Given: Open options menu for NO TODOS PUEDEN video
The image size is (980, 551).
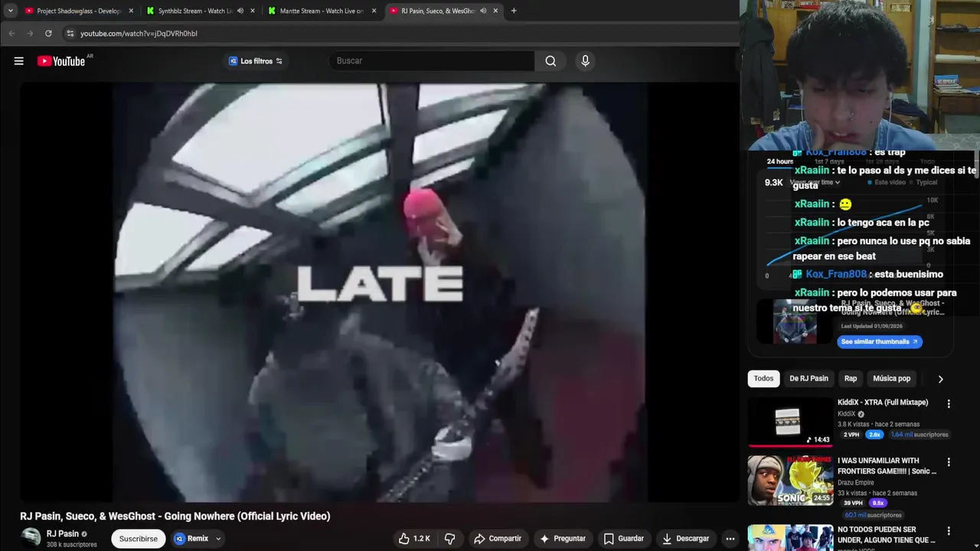Looking at the screenshot, I should 949,531.
